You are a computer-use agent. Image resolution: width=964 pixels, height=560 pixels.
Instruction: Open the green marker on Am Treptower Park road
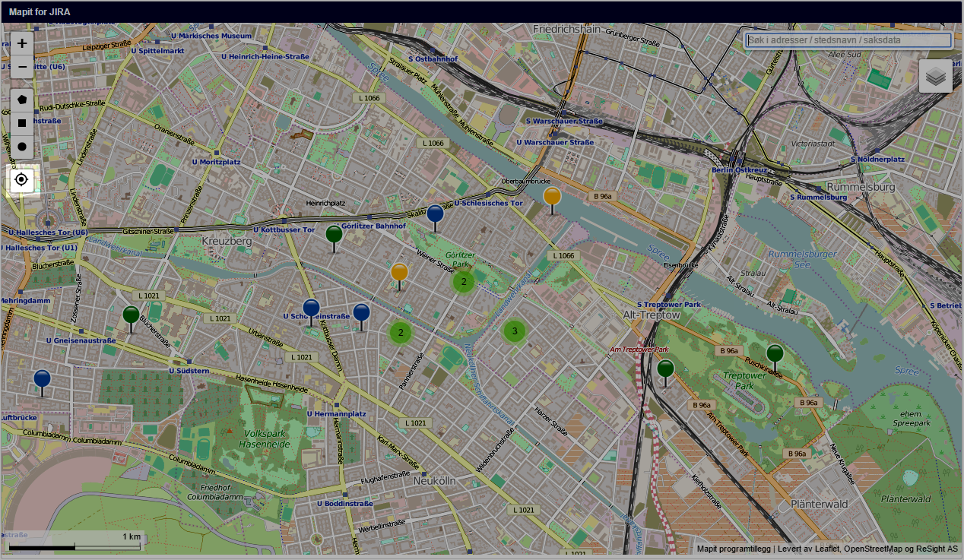pos(665,369)
